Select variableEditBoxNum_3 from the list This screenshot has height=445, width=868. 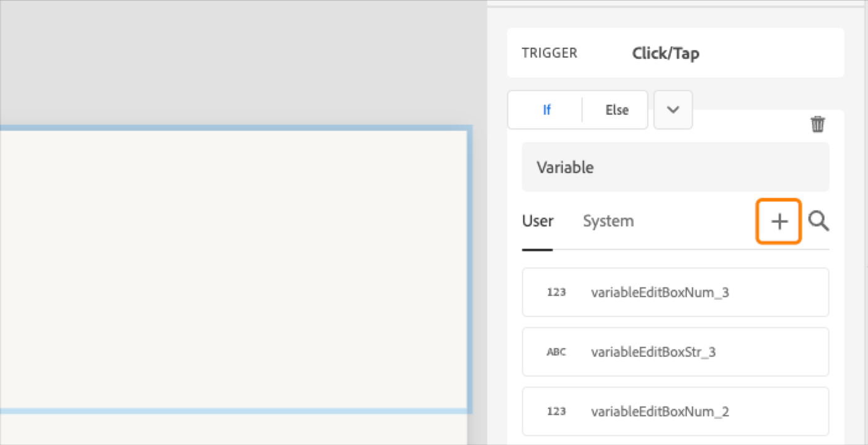[660, 292]
